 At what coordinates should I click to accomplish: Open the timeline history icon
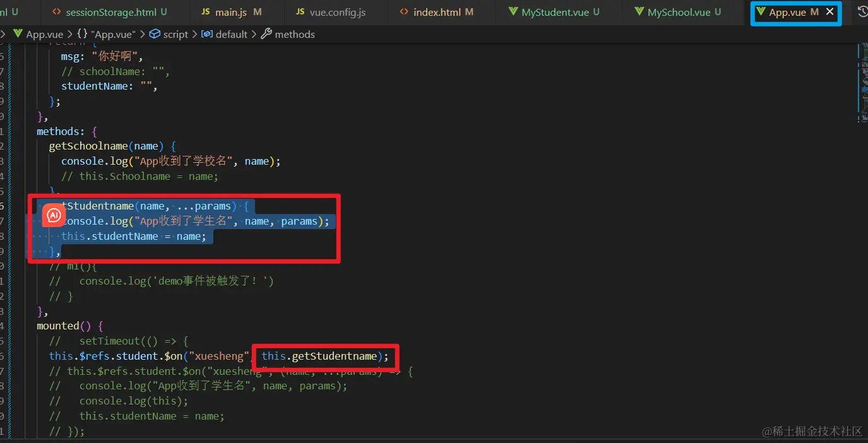[862, 11]
